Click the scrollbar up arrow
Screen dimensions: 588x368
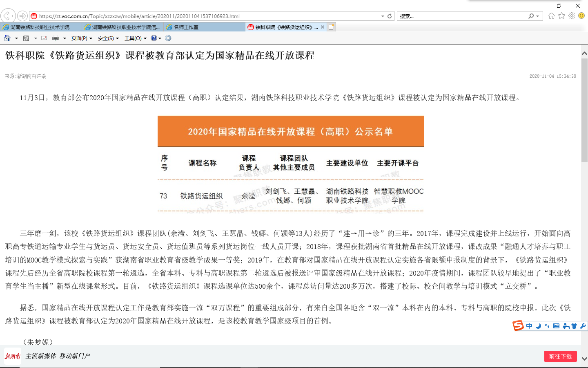coord(584,53)
